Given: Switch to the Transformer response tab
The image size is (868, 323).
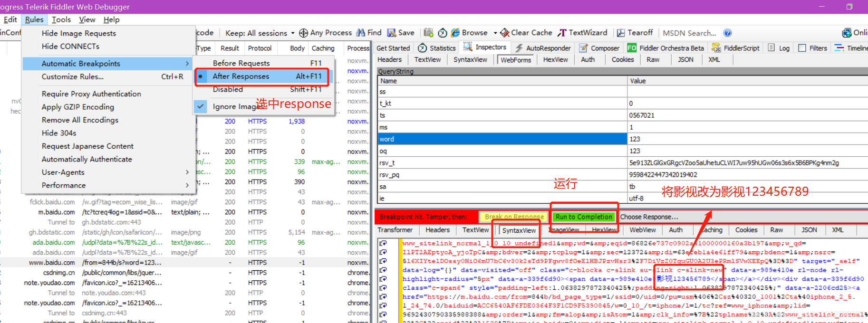Looking at the screenshot, I should coord(395,230).
